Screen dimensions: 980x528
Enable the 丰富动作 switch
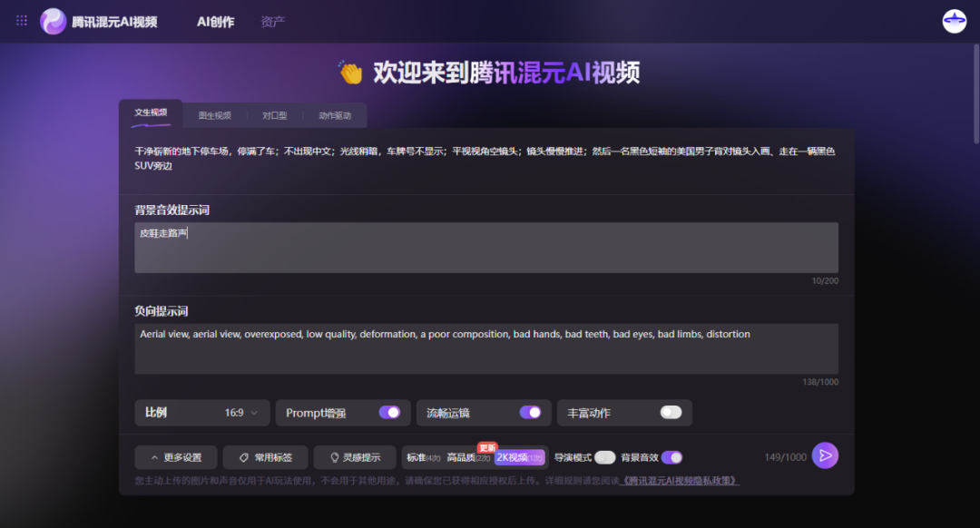coord(671,413)
